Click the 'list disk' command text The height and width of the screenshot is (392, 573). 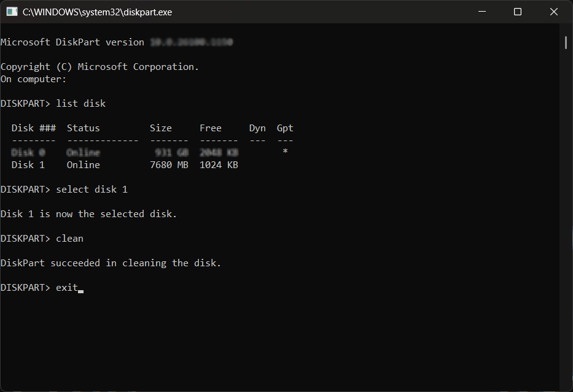[81, 104]
